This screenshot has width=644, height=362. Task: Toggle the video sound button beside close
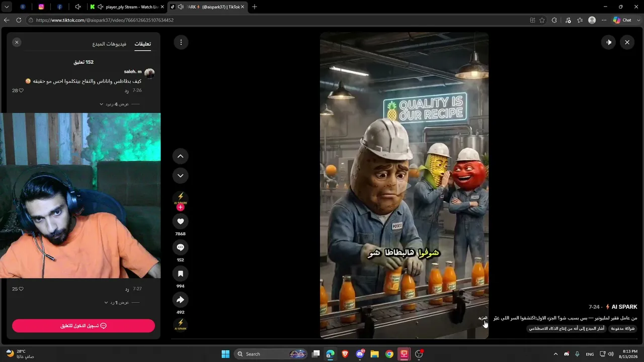pyautogui.click(x=609, y=42)
